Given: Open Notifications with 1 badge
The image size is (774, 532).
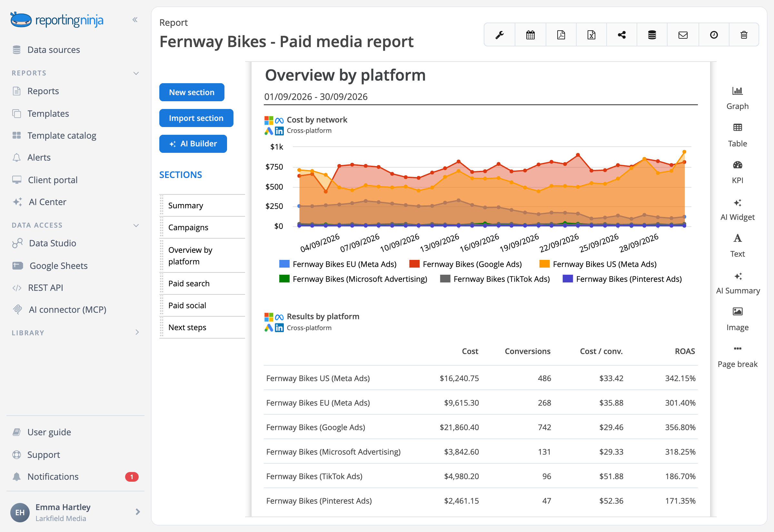Looking at the screenshot, I should point(75,476).
